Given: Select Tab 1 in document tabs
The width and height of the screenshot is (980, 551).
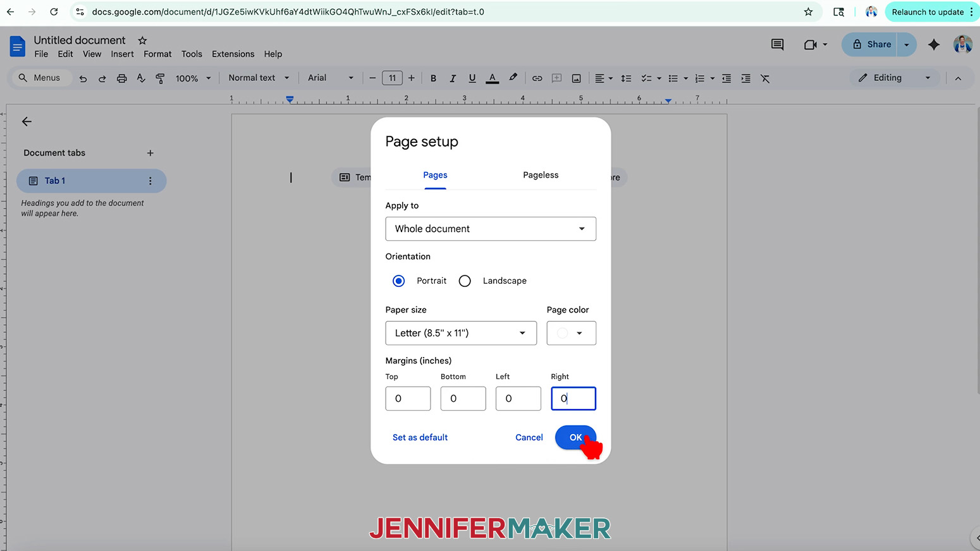Looking at the screenshot, I should tap(91, 181).
